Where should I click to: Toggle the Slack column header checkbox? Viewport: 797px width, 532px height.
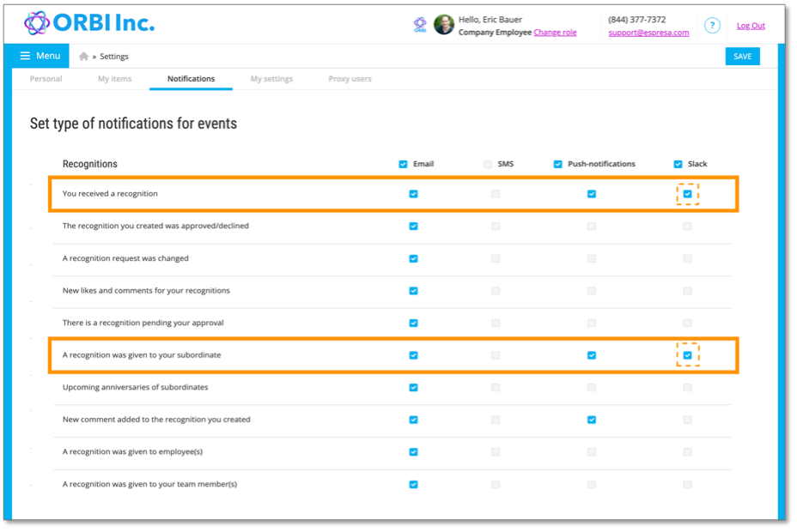(x=678, y=164)
